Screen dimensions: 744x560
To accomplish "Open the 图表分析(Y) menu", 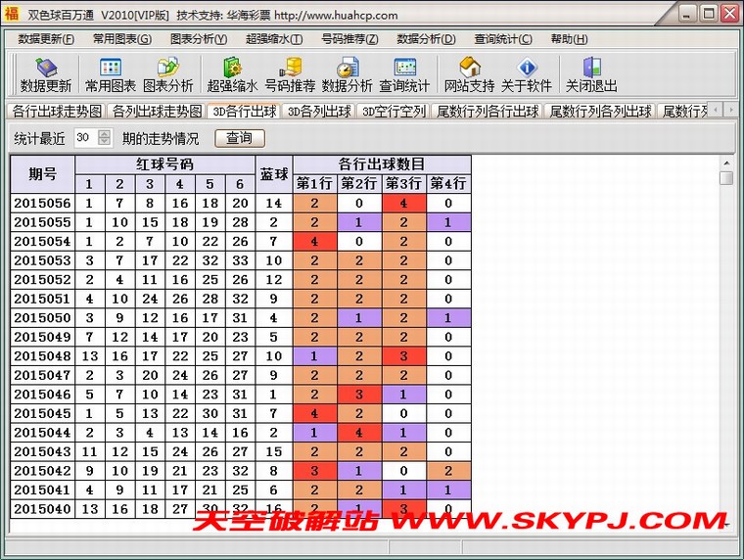I will (198, 39).
